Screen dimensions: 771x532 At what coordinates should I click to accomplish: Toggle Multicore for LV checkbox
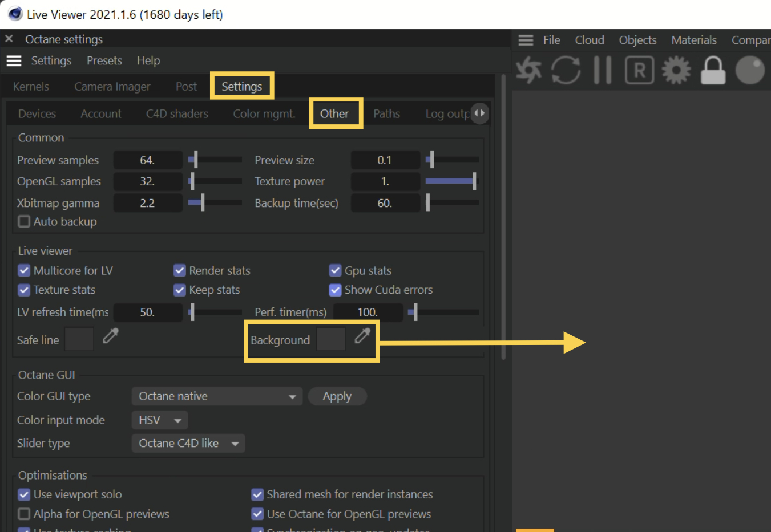click(24, 270)
